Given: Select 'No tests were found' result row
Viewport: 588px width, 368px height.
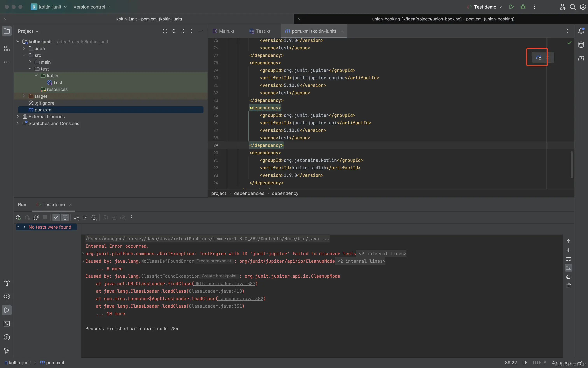Looking at the screenshot, I should coord(46,227).
